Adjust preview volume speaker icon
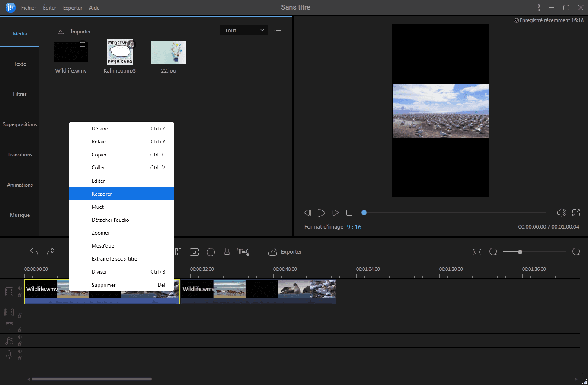This screenshot has width=588, height=385. pyautogui.click(x=562, y=213)
